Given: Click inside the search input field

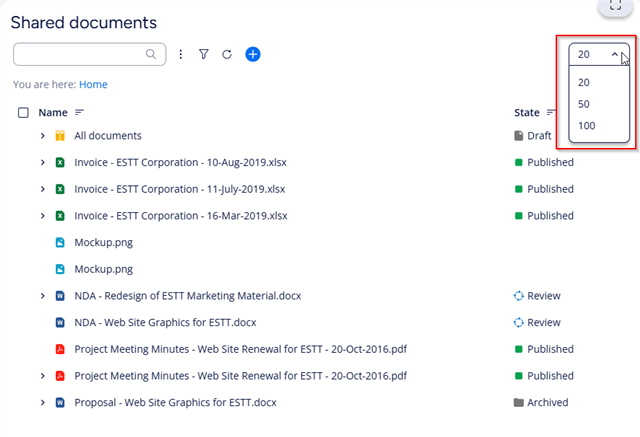Looking at the screenshot, I should point(80,54).
